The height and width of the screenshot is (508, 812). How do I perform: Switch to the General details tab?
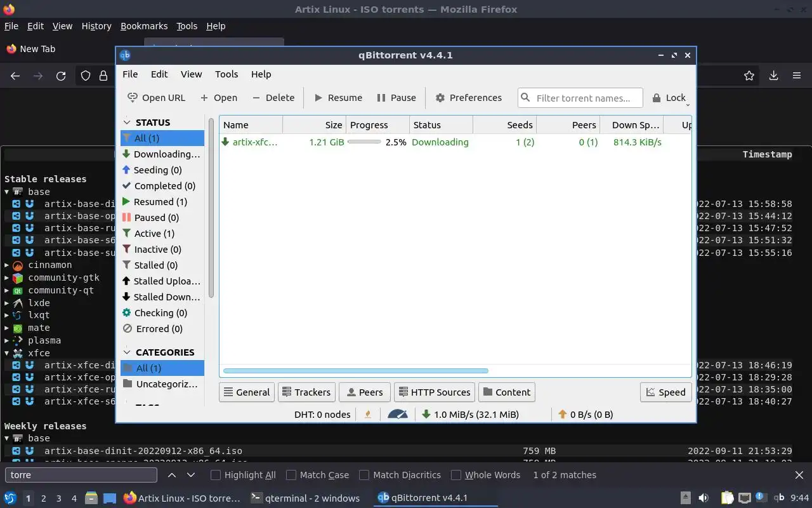pyautogui.click(x=247, y=392)
